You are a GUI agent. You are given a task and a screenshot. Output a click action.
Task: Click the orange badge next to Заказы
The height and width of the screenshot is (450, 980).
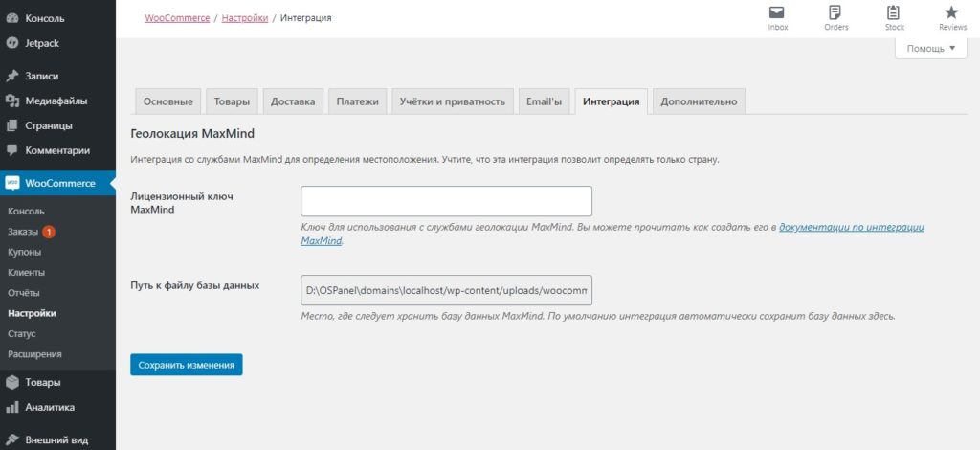click(x=49, y=232)
